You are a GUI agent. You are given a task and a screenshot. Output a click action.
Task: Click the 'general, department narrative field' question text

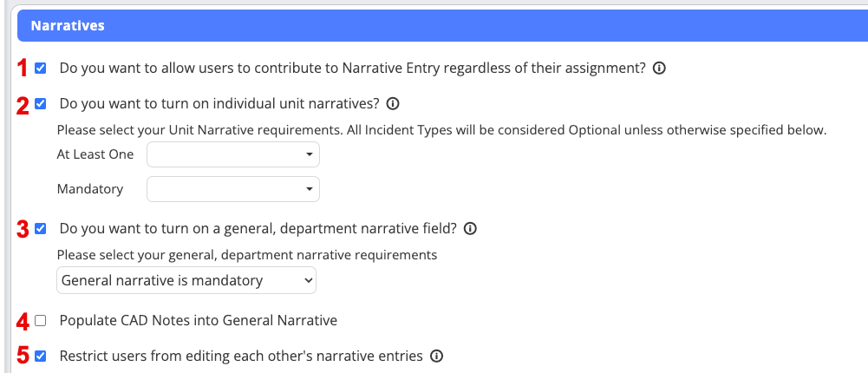coord(259,229)
